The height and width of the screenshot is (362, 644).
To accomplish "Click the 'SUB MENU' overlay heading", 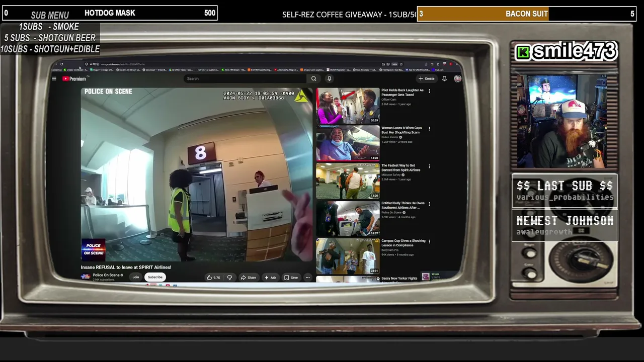I will (50, 15).
